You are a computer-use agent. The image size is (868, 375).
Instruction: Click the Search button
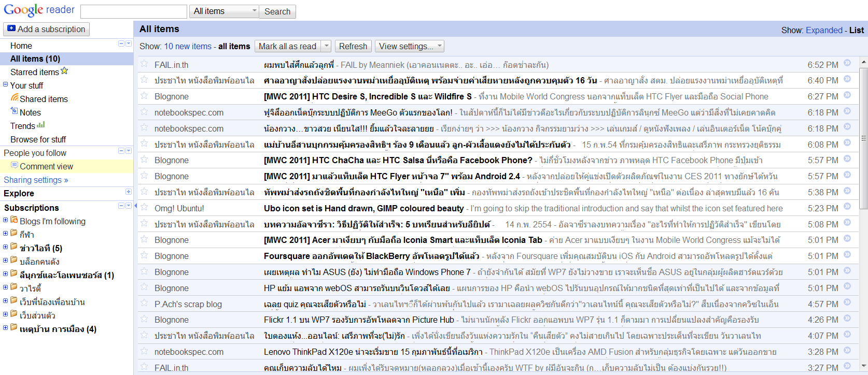(277, 11)
